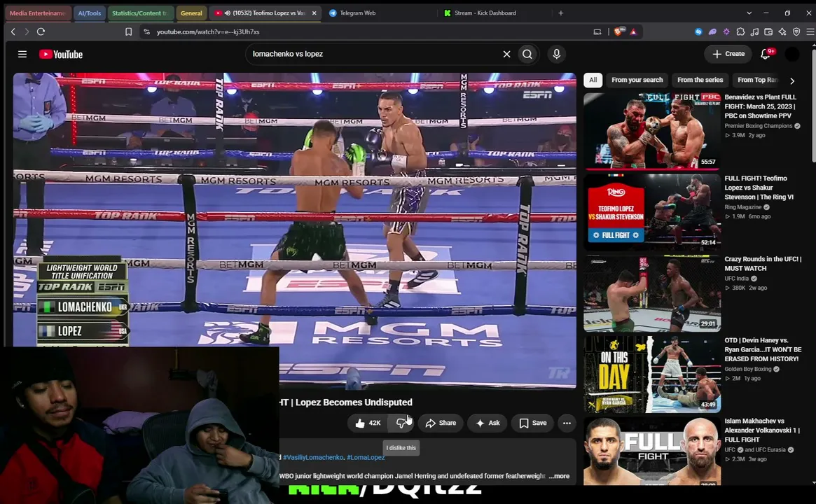Save the video to a playlist
816x504 pixels.
click(x=532, y=423)
